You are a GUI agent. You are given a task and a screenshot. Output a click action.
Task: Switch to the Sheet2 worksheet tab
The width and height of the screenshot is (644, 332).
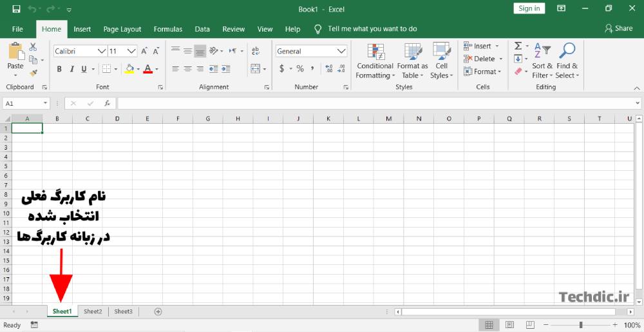point(93,311)
